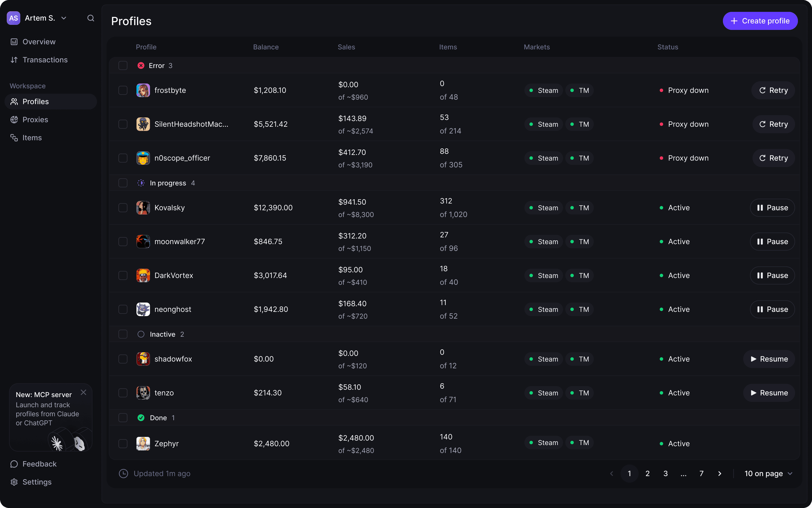This screenshot has height=508, width=812.
Task: Click Kovalsky's profile avatar
Action: pyautogui.click(x=143, y=208)
